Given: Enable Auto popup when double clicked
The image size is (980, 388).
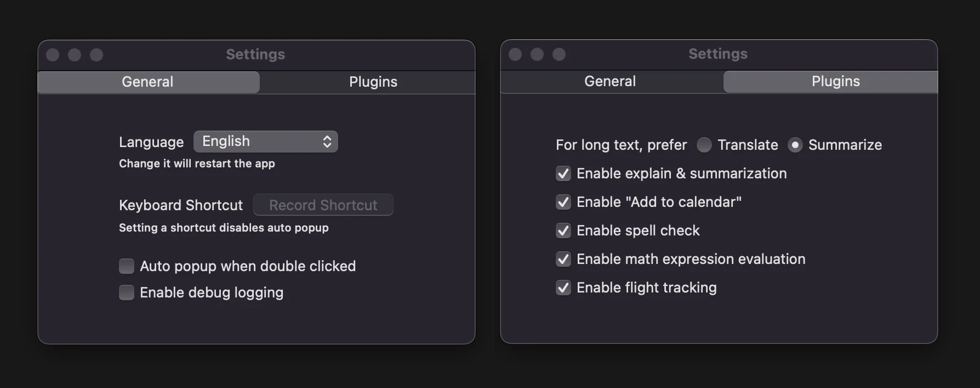Looking at the screenshot, I should click(127, 266).
